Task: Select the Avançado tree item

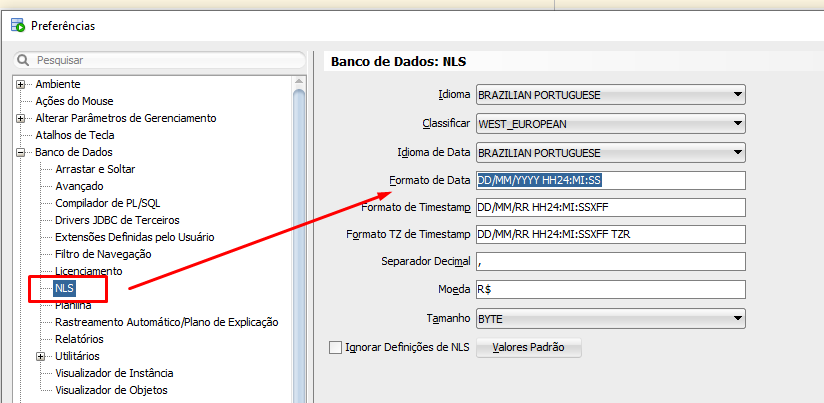Action: (79, 186)
